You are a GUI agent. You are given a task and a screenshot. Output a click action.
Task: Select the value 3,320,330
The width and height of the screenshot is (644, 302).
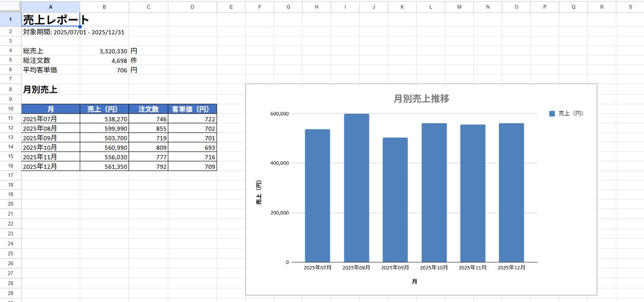pyautogui.click(x=105, y=51)
